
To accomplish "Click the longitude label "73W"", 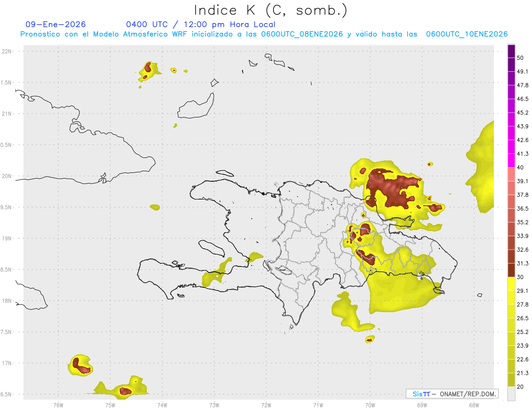I will pyautogui.click(x=214, y=405).
